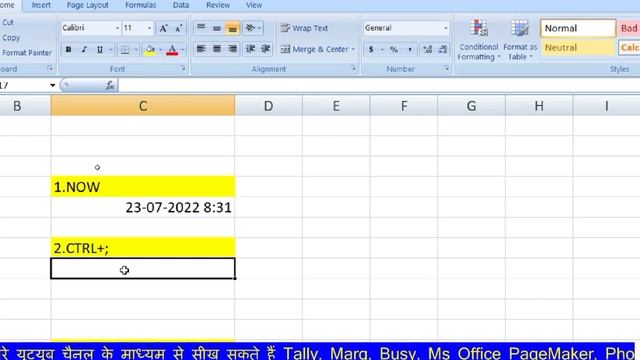Open the General number format dropdown
The height and width of the screenshot is (360, 640).
[x=445, y=28]
